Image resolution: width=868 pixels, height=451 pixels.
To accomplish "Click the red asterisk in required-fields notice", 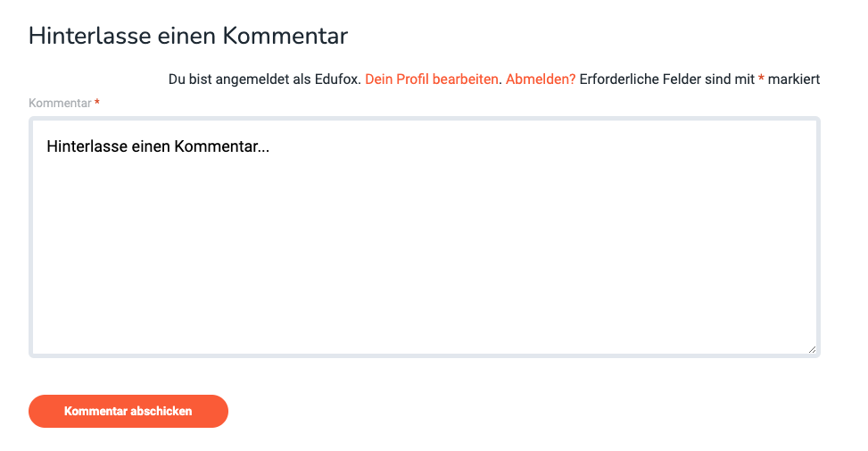I will pos(761,79).
